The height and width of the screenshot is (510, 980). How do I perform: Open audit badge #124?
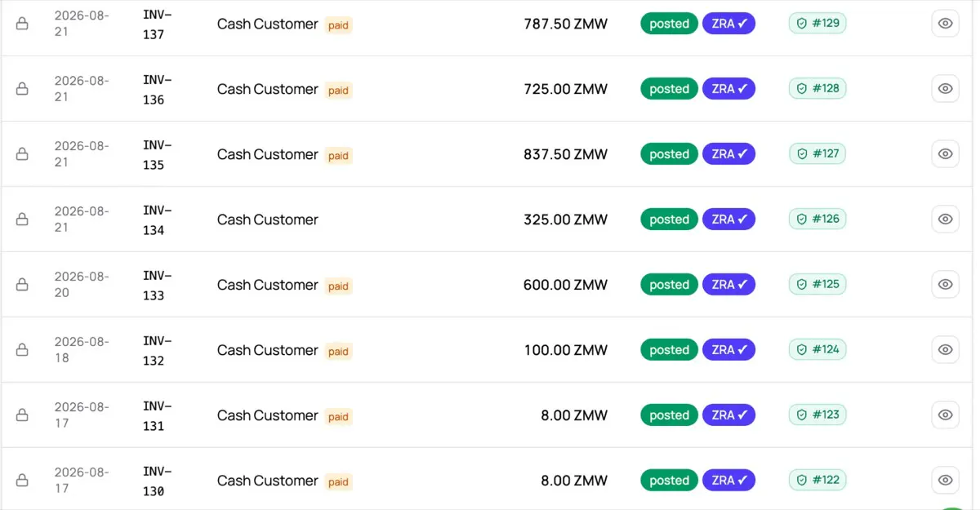tap(817, 349)
